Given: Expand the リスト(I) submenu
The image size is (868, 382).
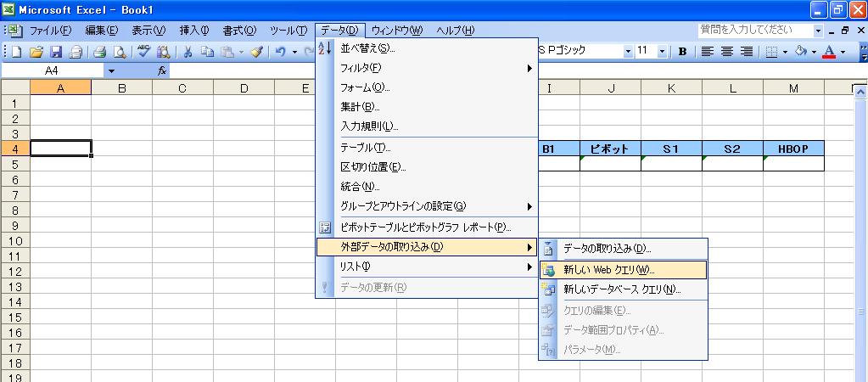Looking at the screenshot, I should point(427,267).
